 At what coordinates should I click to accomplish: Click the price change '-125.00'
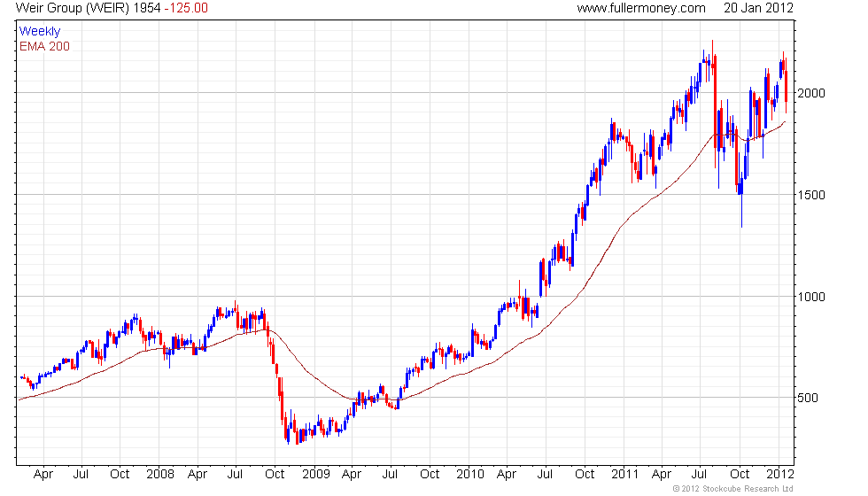point(186,8)
